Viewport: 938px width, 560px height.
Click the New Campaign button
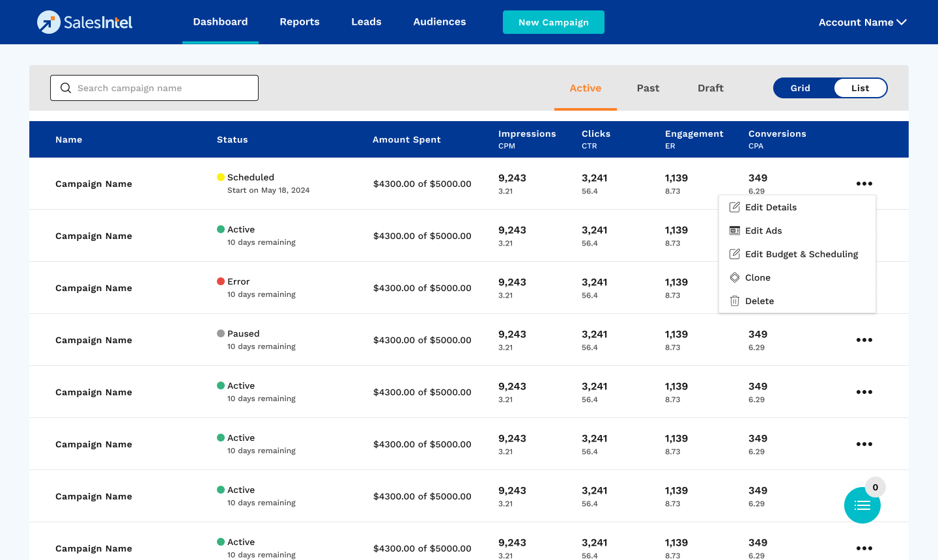553,22
